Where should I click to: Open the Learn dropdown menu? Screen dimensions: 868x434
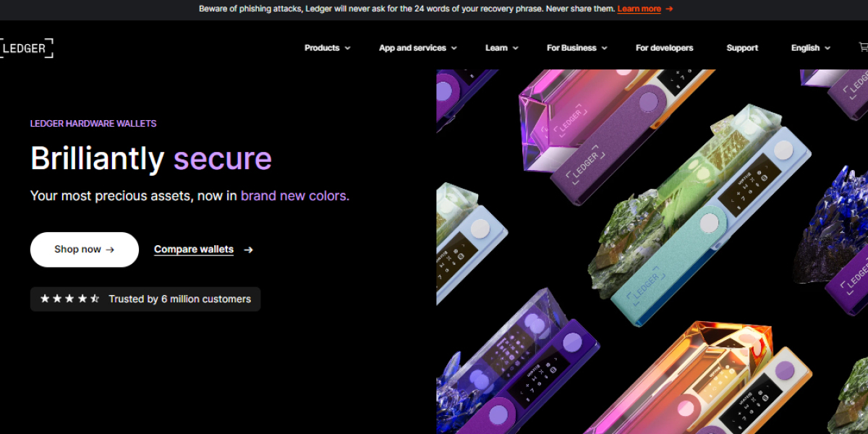point(501,48)
